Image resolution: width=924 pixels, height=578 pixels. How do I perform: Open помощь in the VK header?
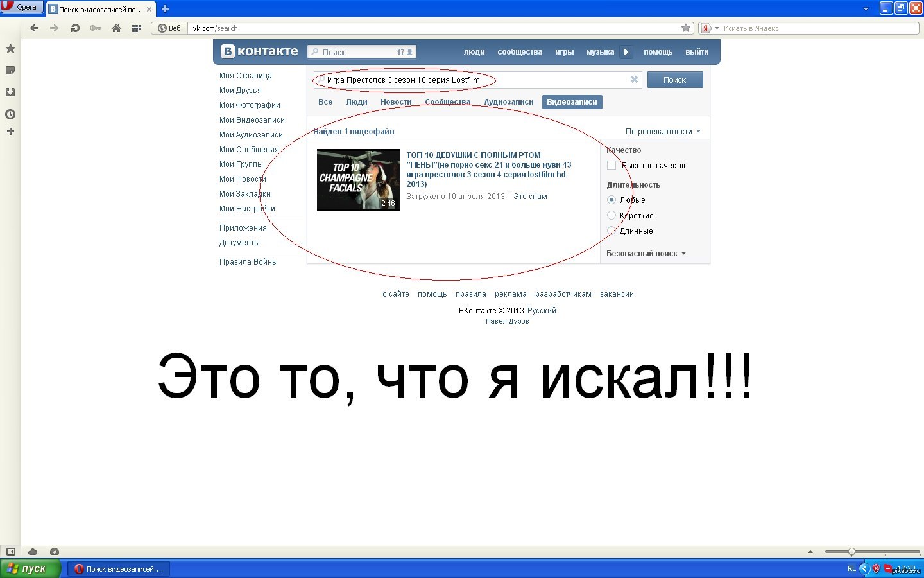(x=658, y=52)
